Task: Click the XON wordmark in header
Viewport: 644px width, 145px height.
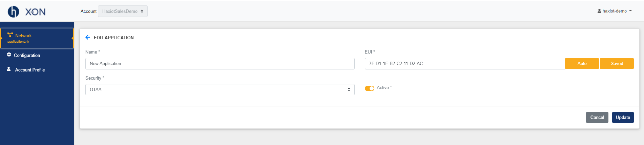Action: click(x=36, y=12)
